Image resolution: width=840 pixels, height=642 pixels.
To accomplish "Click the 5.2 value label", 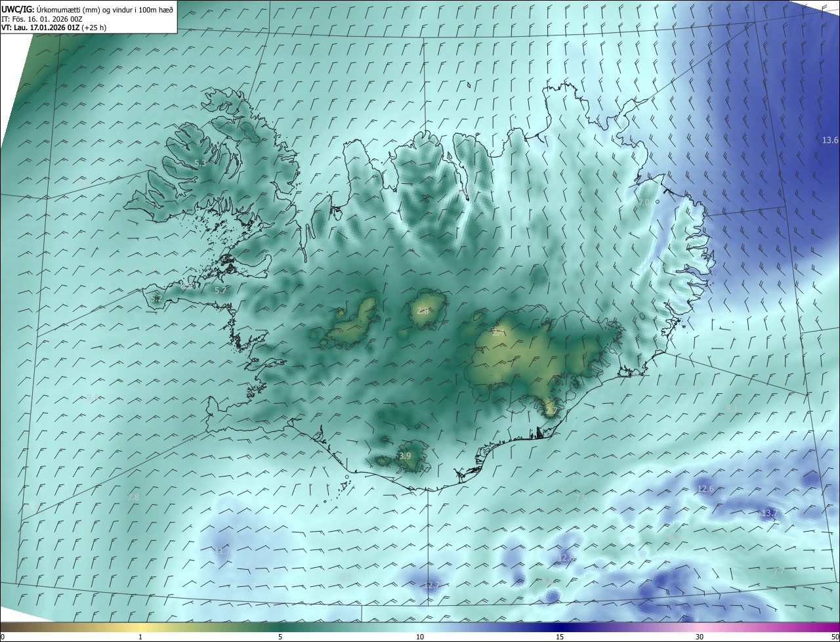I will point(156,299).
